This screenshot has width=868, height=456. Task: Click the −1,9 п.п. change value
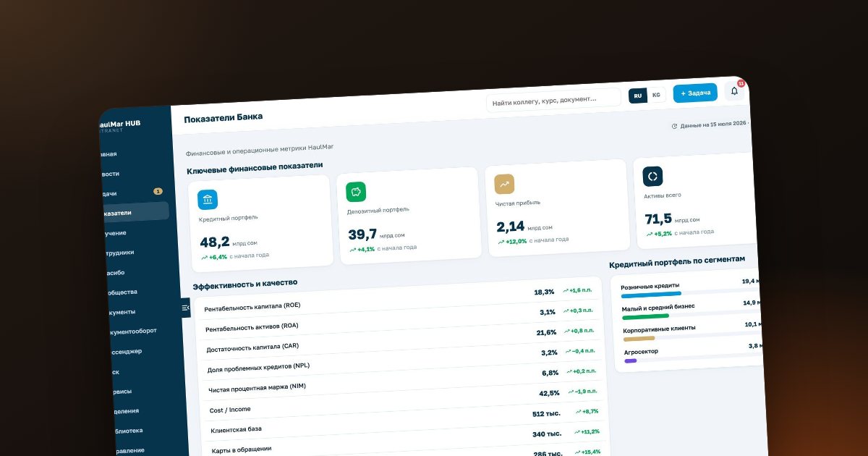coord(586,391)
